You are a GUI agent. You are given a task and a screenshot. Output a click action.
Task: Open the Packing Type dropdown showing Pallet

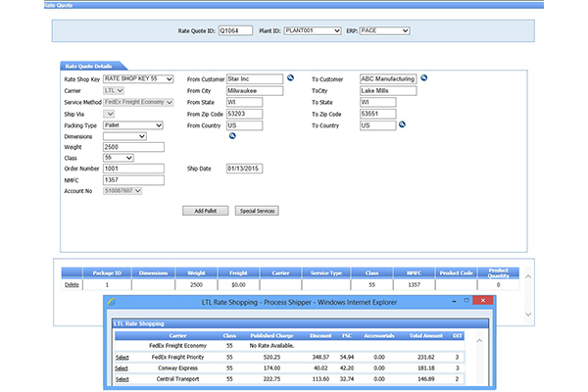[133, 125]
